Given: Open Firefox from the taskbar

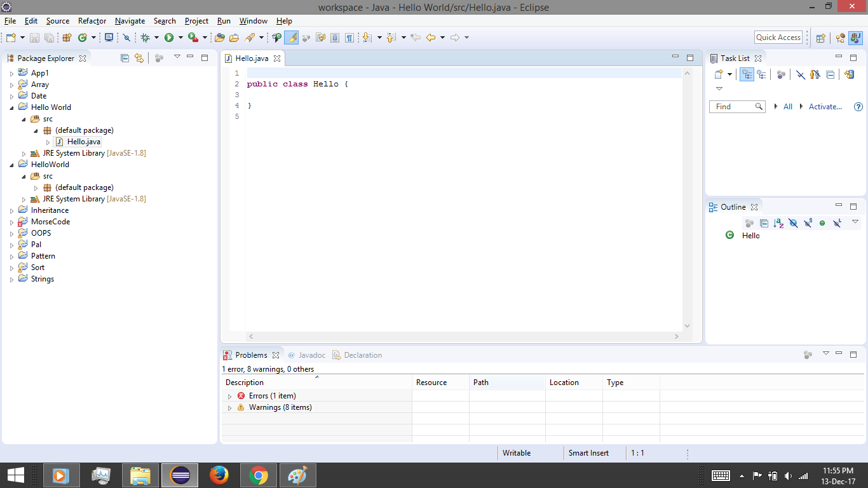Looking at the screenshot, I should [x=219, y=475].
